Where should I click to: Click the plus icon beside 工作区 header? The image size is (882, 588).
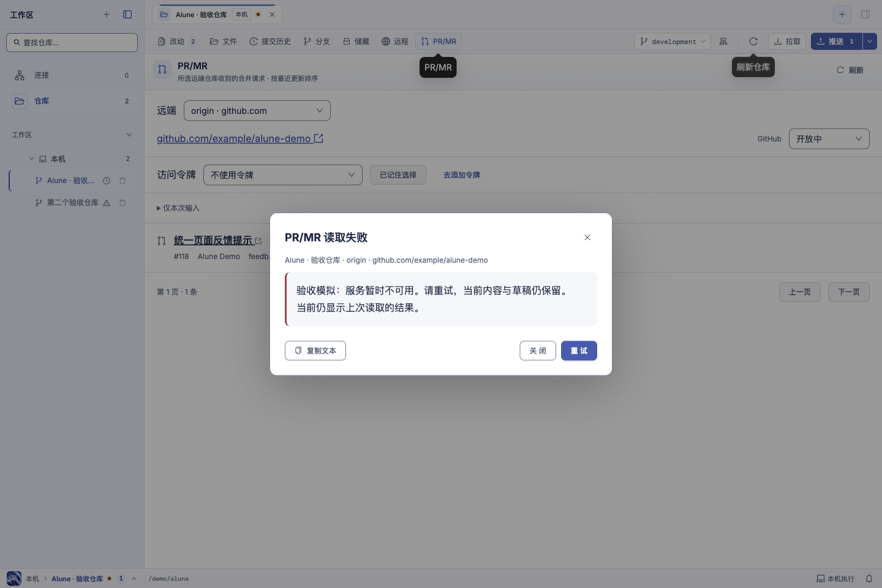pos(107,15)
